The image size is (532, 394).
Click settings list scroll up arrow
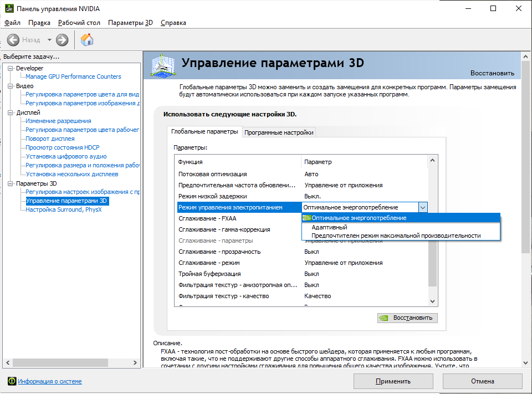433,160
